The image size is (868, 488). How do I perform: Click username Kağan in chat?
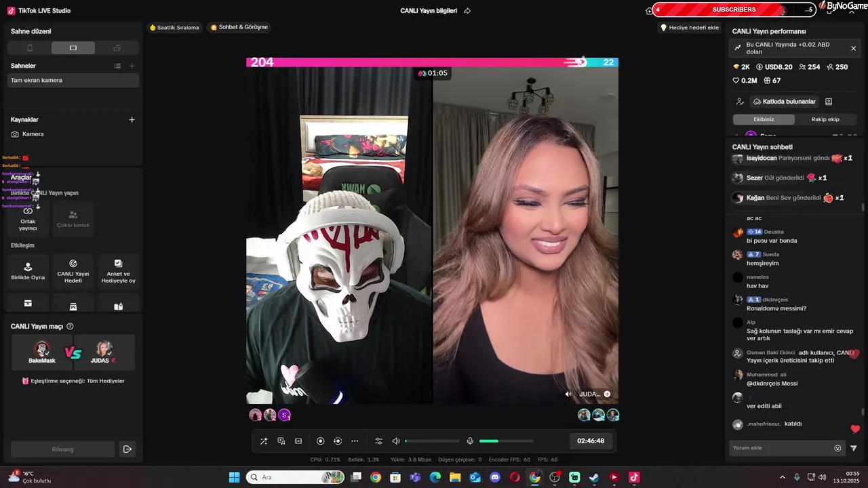click(755, 198)
